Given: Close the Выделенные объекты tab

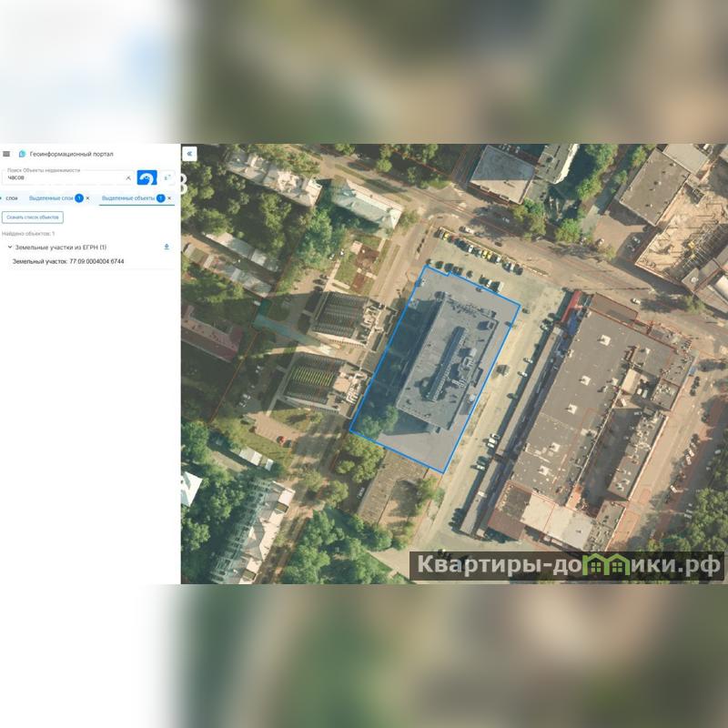Looking at the screenshot, I should (x=170, y=197).
